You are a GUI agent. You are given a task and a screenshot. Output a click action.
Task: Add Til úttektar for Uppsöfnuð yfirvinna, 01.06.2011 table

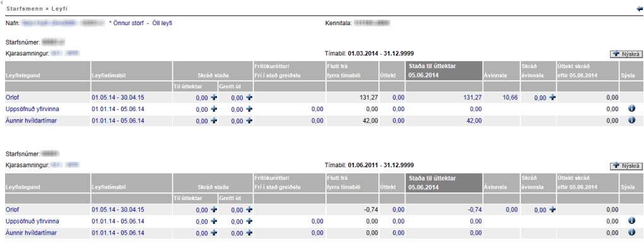tap(214, 221)
